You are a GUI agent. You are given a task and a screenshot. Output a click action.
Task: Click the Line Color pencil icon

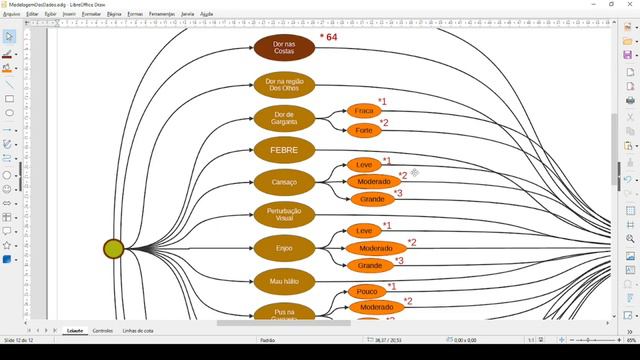7,54
